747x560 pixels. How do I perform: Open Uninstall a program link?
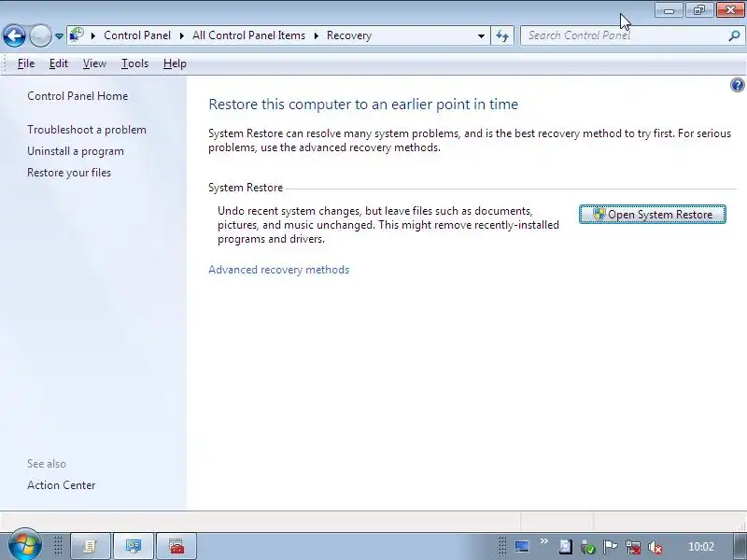tap(76, 151)
